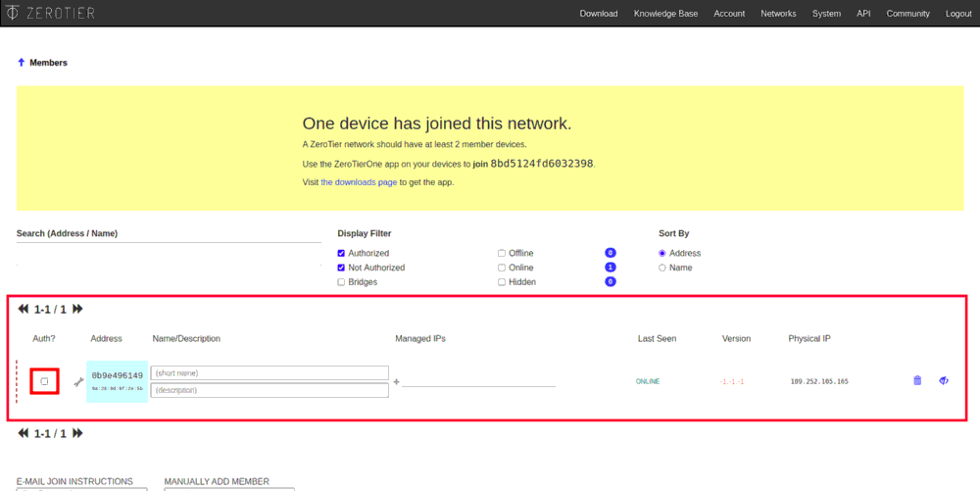Click Logout in the top navigation
The width and height of the screenshot is (980, 491).
click(958, 14)
